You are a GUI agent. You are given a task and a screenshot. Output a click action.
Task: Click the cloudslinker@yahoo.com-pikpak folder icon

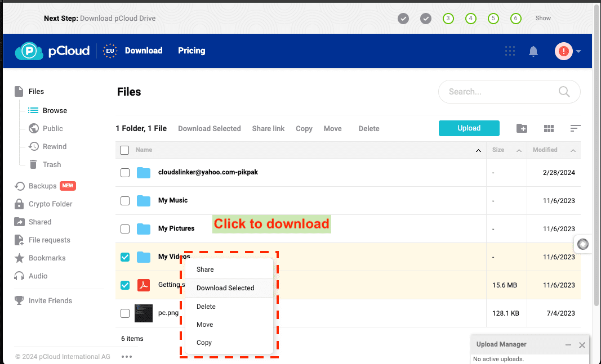(144, 173)
